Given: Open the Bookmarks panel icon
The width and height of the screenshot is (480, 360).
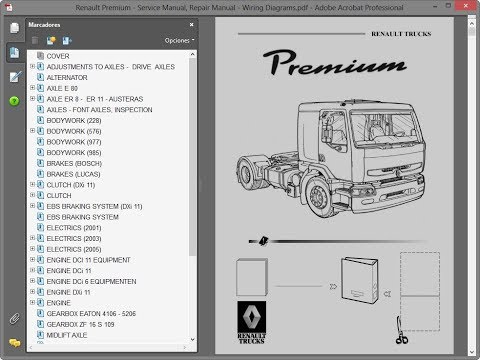Looking at the screenshot, I should pyautogui.click(x=14, y=53).
